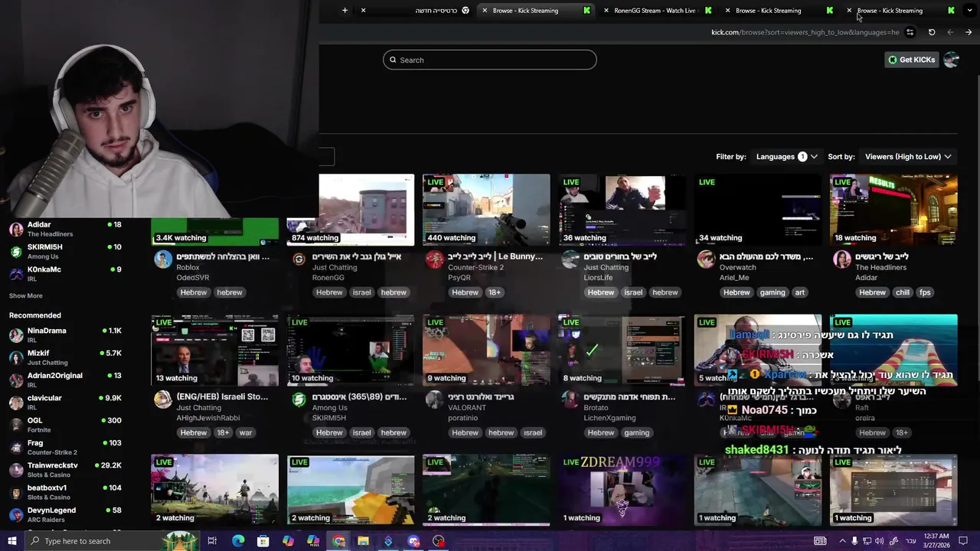Open the user profile avatar menu on Kick
Image resolution: width=980 pixels, height=551 pixels.
coord(951,60)
